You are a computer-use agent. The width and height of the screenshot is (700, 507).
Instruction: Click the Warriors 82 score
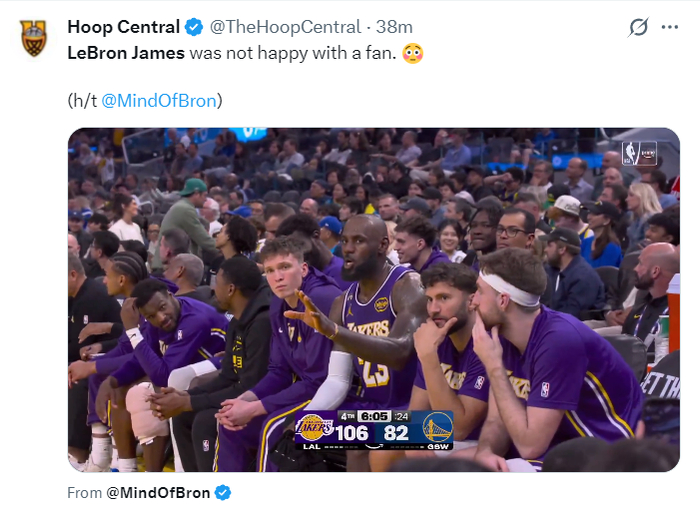tap(397, 433)
